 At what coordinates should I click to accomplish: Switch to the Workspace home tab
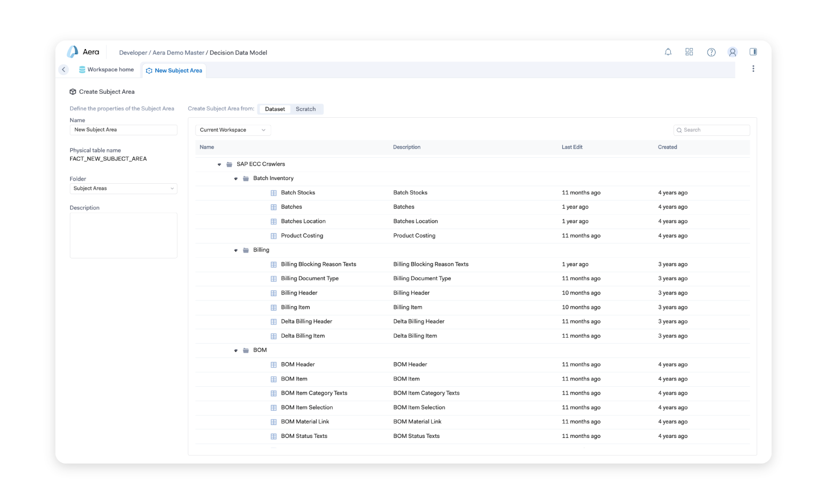coord(107,70)
